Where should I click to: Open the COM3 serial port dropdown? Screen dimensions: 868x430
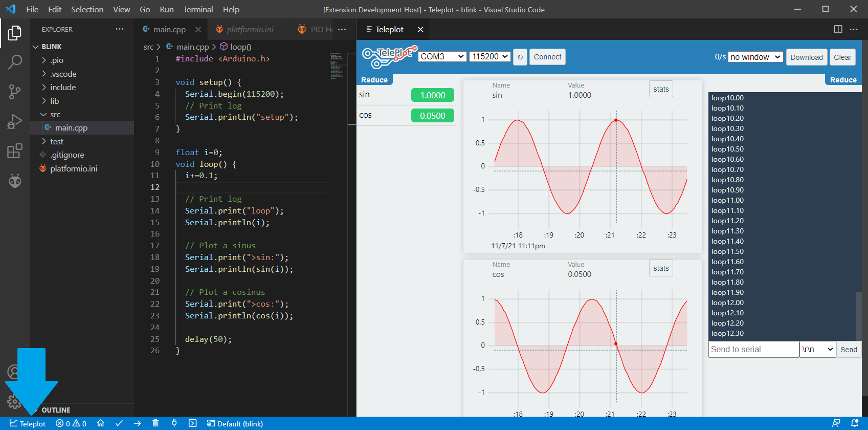pos(442,56)
